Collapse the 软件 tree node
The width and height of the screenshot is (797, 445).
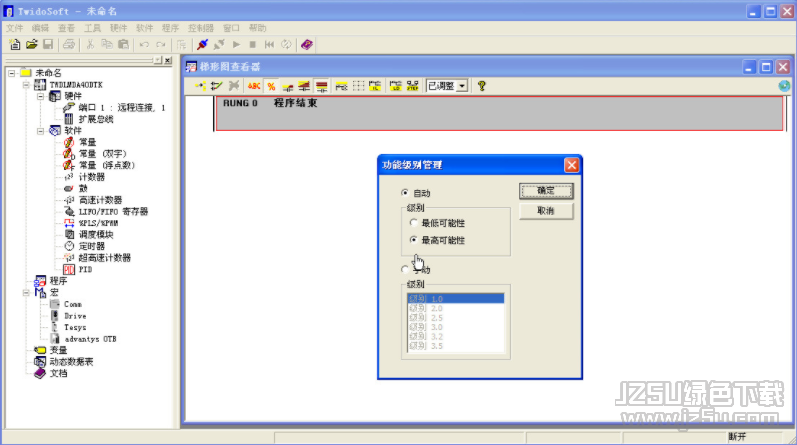coord(41,131)
